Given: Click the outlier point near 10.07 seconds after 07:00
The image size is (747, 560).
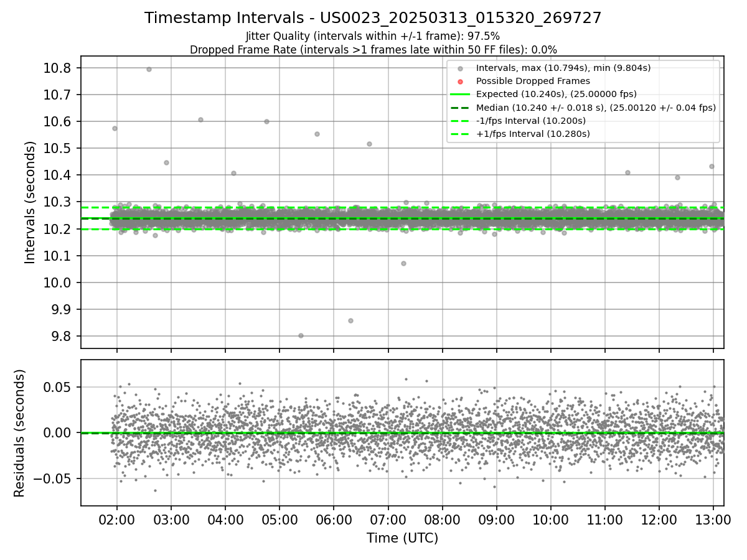Looking at the screenshot, I should (403, 263).
